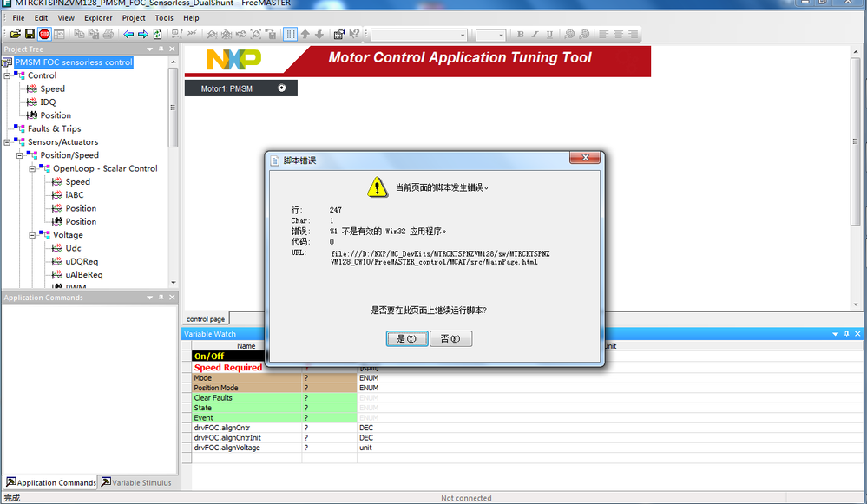867x504 pixels.
Task: Select uDQReq in the project tree
Action: (x=82, y=261)
